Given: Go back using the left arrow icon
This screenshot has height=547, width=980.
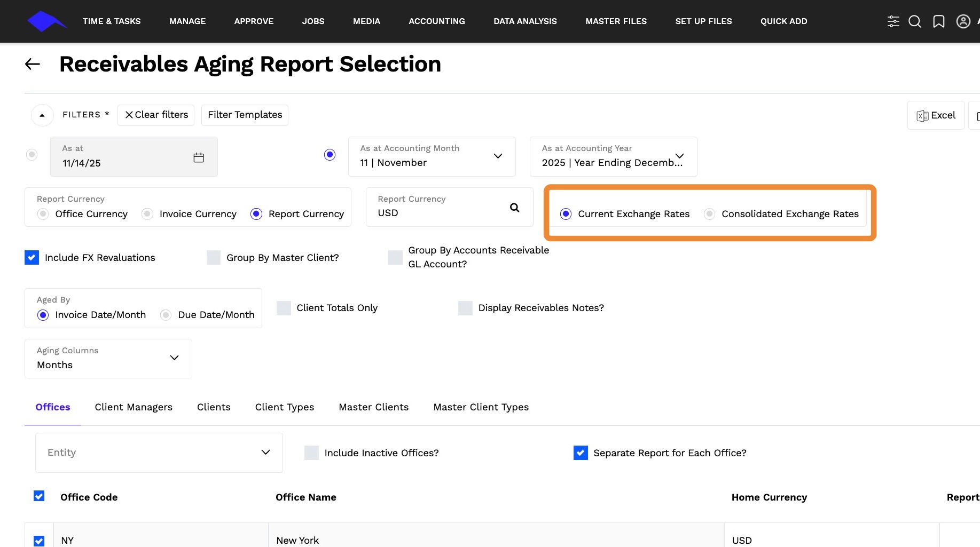Looking at the screenshot, I should (x=33, y=65).
